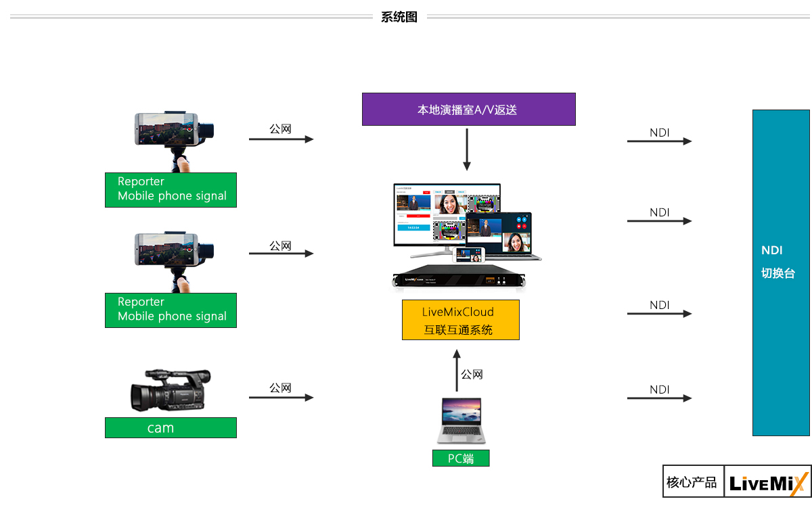
Task: Click the LiveMix logo
Action: (x=767, y=481)
